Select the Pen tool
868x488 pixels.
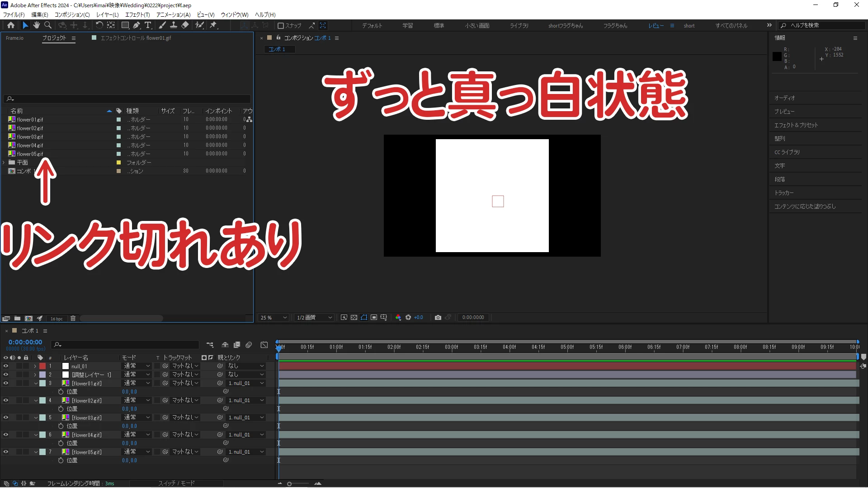[137, 25]
